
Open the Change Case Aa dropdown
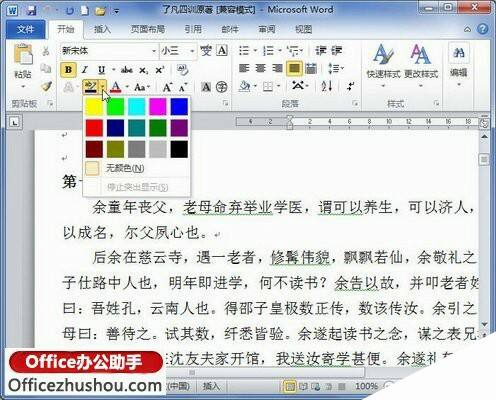142,88
